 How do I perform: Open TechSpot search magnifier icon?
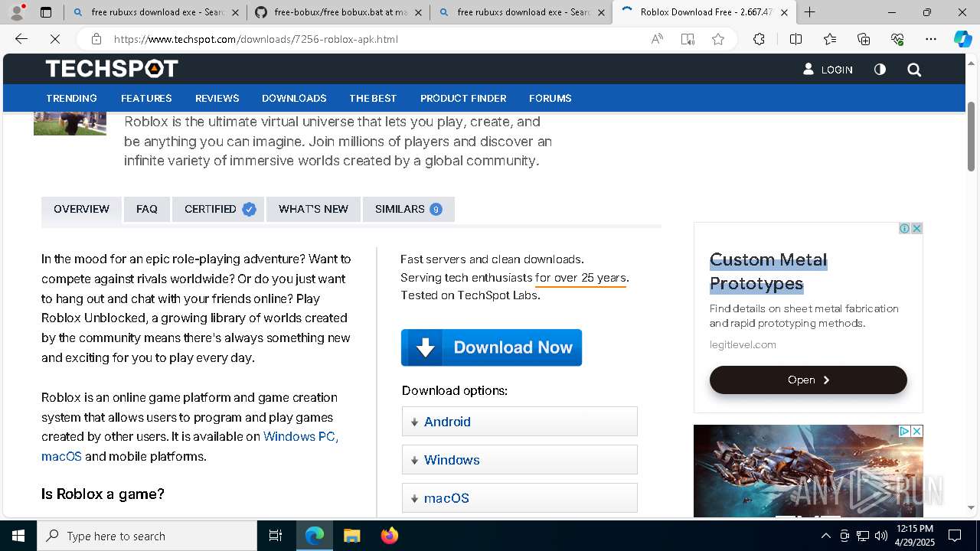pos(914,70)
